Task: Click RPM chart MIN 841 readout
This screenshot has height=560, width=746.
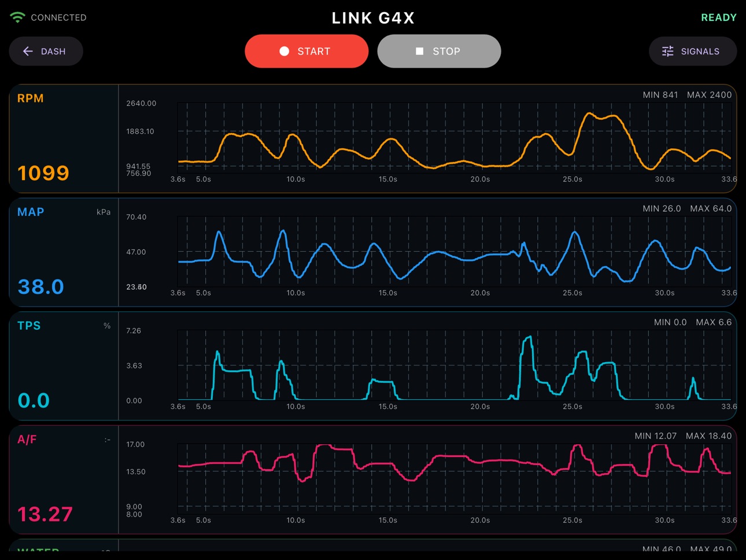Action: point(660,95)
